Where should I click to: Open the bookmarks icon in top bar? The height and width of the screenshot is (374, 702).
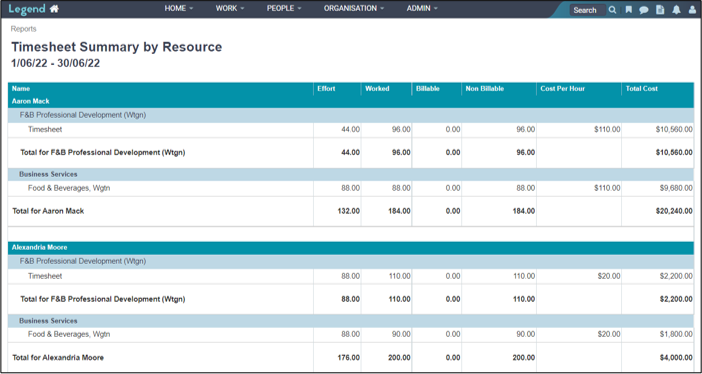629,10
